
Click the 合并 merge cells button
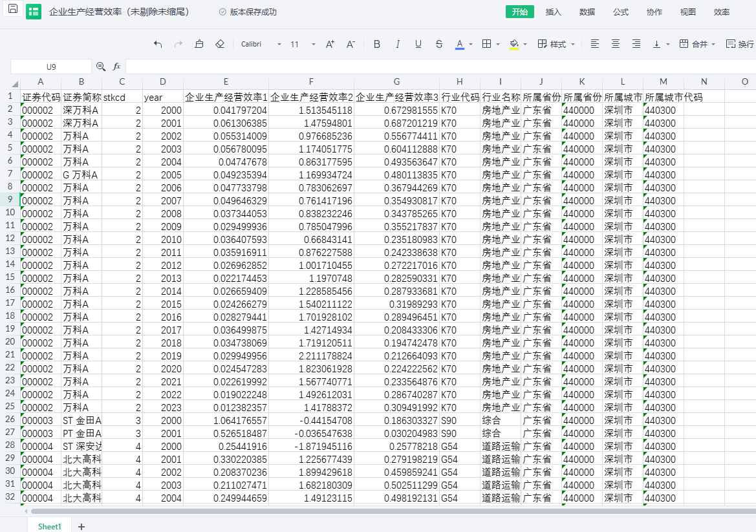click(694, 45)
